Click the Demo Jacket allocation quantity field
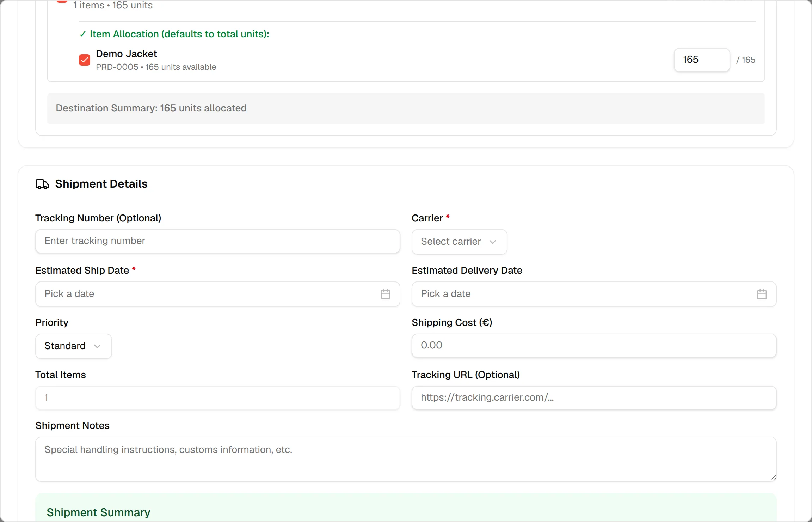 click(702, 60)
